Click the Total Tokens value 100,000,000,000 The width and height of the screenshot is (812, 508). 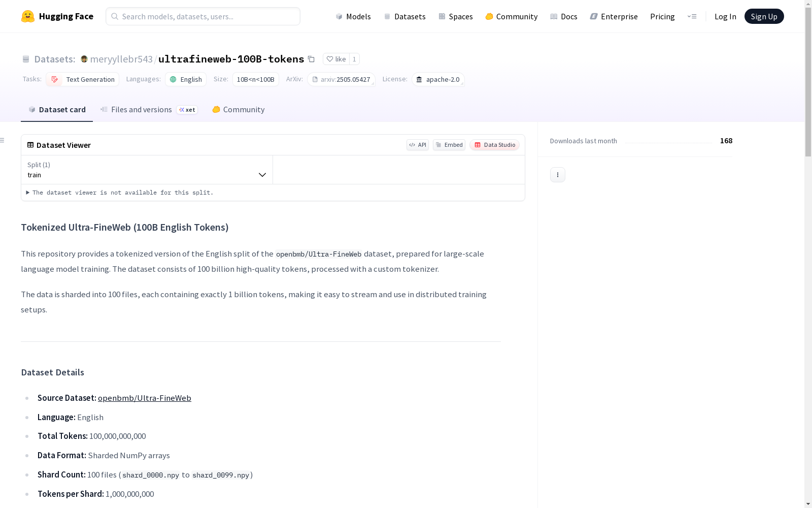pyautogui.click(x=118, y=436)
